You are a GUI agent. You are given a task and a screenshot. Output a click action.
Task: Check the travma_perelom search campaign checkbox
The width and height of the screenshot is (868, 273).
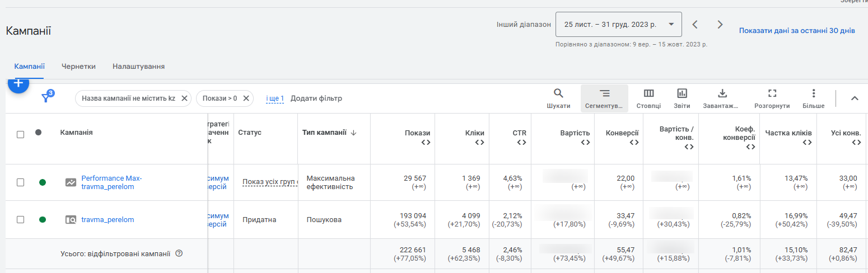click(21, 220)
